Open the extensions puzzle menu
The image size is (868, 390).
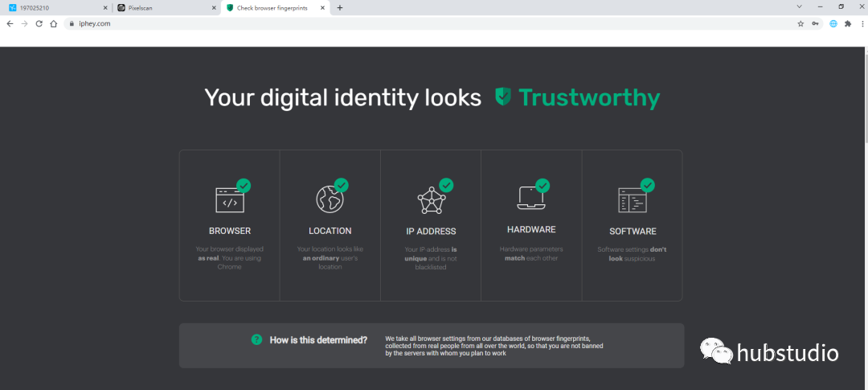[848, 24]
